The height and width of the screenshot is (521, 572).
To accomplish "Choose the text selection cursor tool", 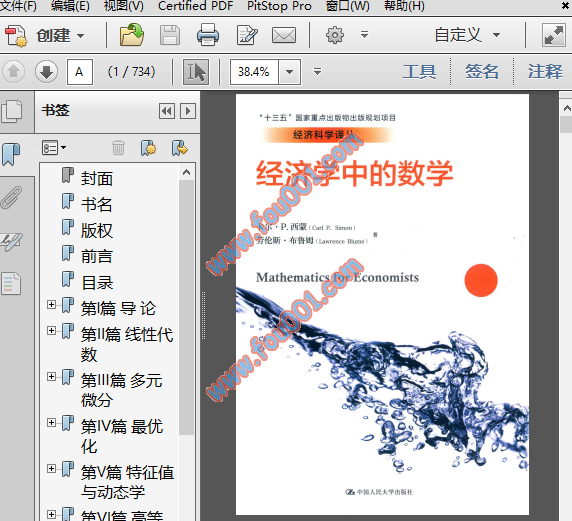I will click(196, 72).
